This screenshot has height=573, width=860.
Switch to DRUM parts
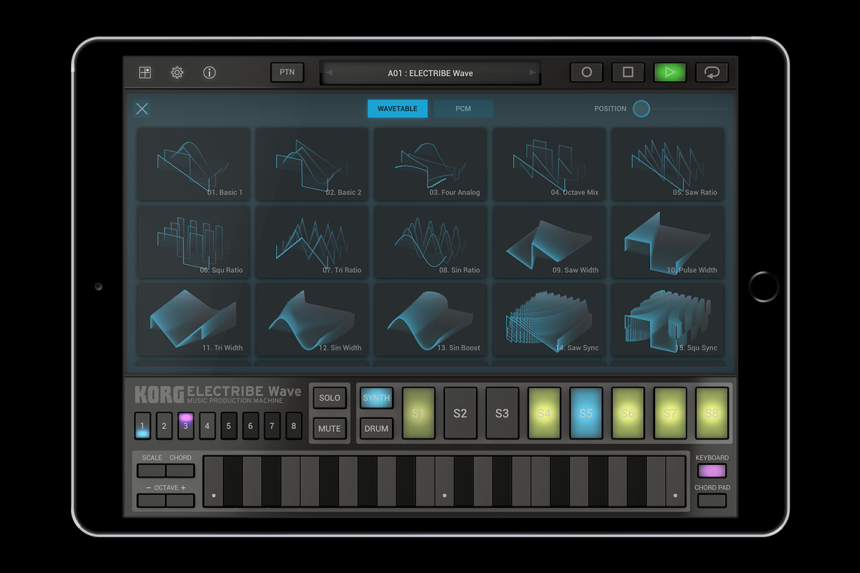point(376,429)
